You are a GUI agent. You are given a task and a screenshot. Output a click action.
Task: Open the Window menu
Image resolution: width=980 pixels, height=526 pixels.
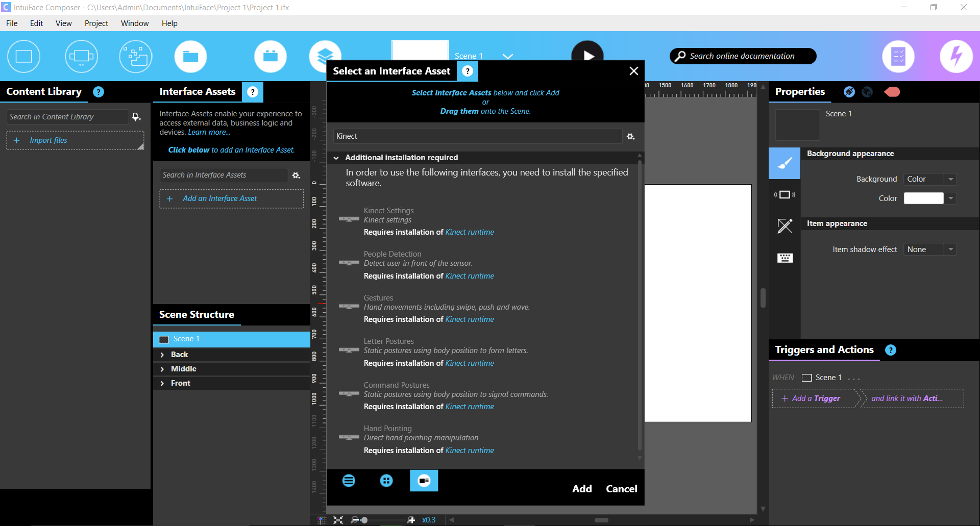click(135, 23)
